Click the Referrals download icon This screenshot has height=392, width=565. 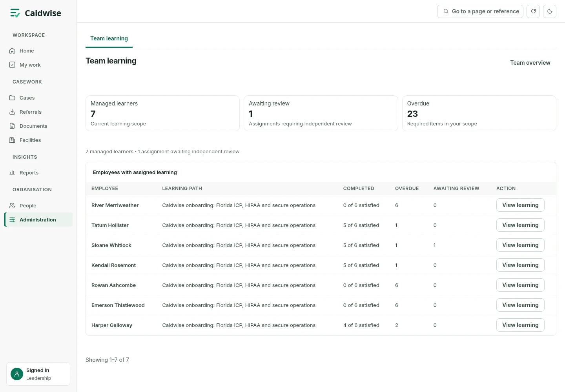pos(12,112)
